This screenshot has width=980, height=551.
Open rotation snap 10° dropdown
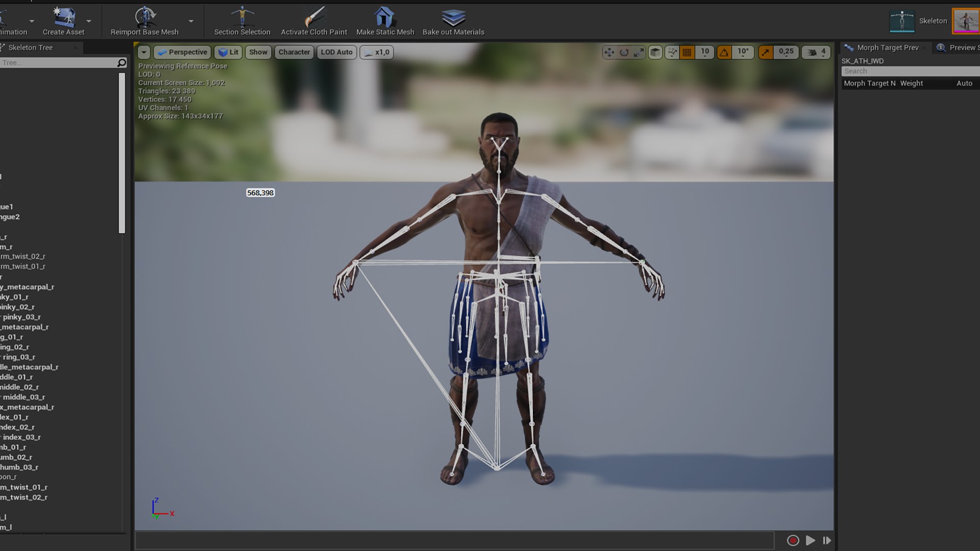coord(743,52)
